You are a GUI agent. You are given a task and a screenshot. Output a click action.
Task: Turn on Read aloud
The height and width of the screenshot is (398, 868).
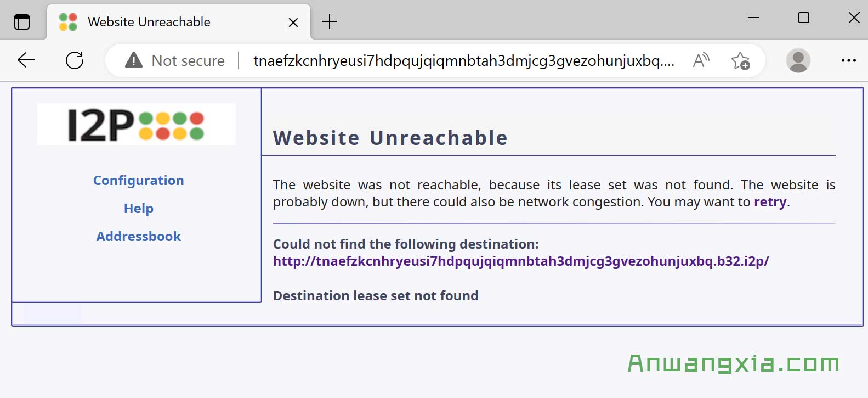(x=701, y=60)
